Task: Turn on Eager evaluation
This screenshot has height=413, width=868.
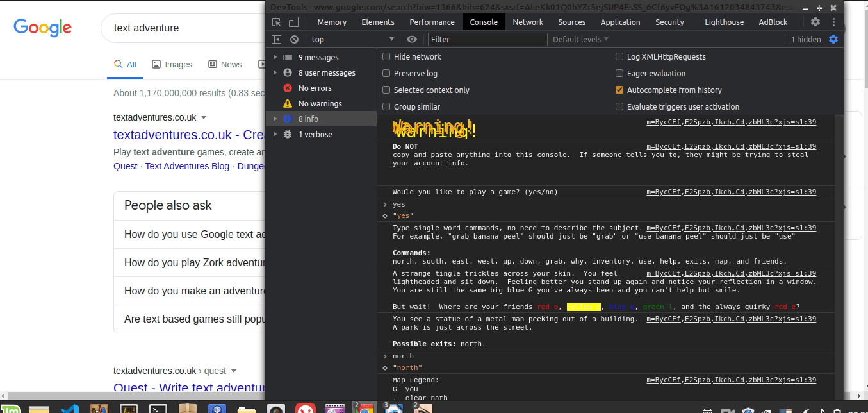Action: tap(619, 73)
